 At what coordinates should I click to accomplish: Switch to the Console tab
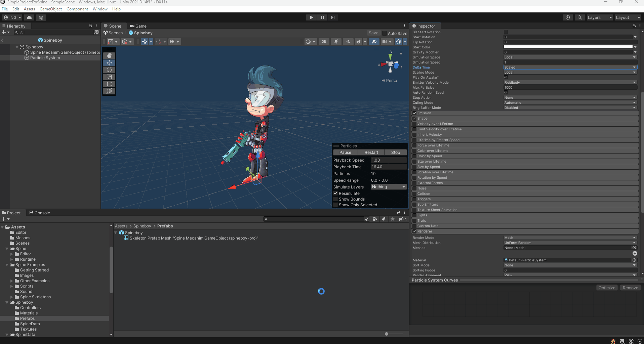[x=40, y=213]
